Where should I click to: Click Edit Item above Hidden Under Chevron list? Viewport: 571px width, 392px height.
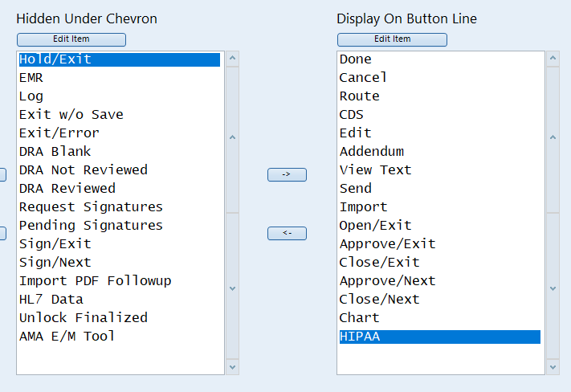(71, 39)
